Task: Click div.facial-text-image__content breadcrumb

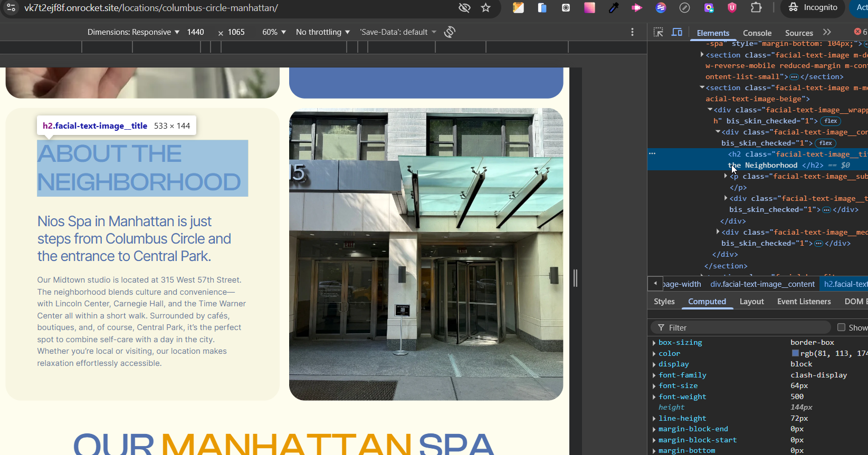Action: pos(762,284)
